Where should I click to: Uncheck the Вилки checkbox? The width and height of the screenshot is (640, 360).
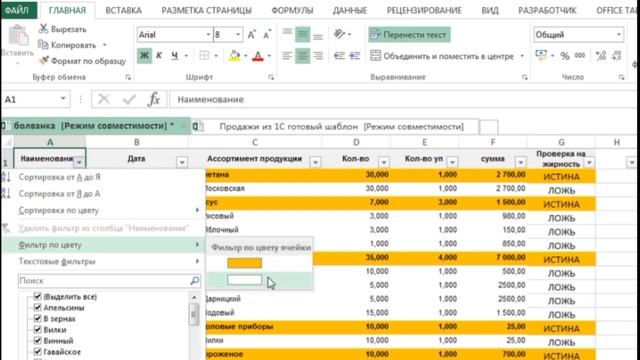coord(38,329)
